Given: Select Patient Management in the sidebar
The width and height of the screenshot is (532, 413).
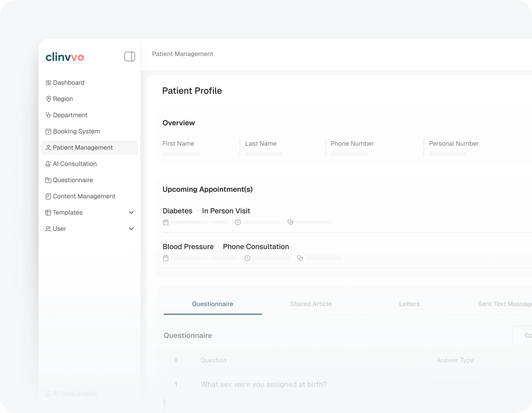Looking at the screenshot, I should (90, 148).
